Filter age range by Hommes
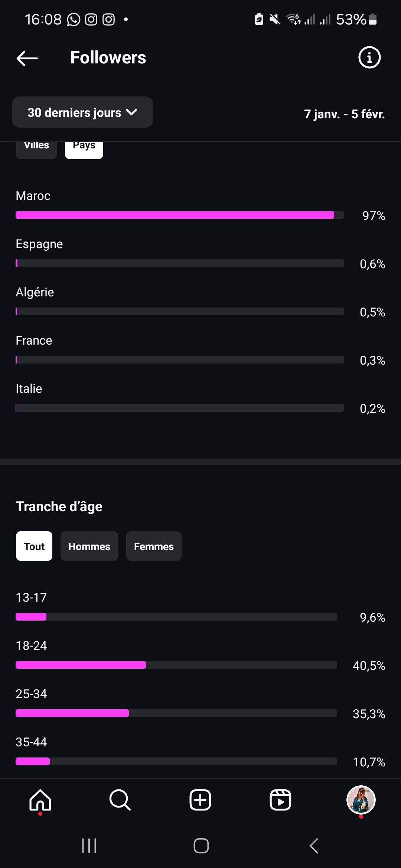401x868 pixels. click(89, 546)
